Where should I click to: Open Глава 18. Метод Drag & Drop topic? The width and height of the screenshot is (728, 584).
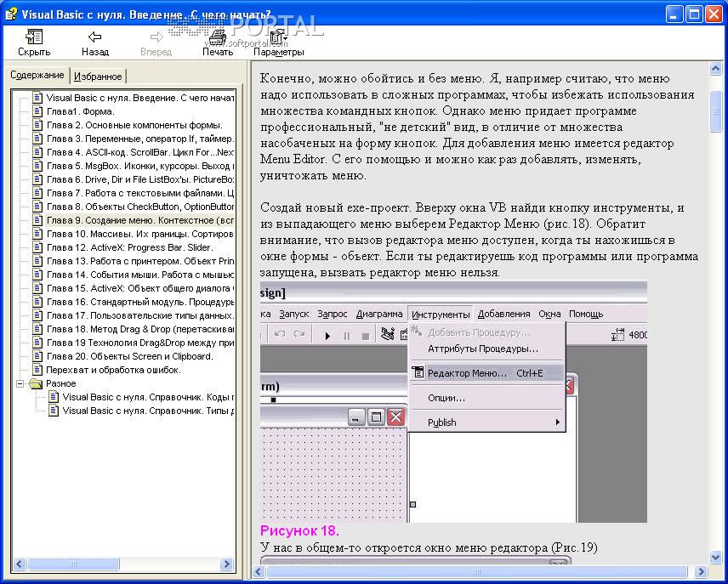pyautogui.click(x=139, y=329)
